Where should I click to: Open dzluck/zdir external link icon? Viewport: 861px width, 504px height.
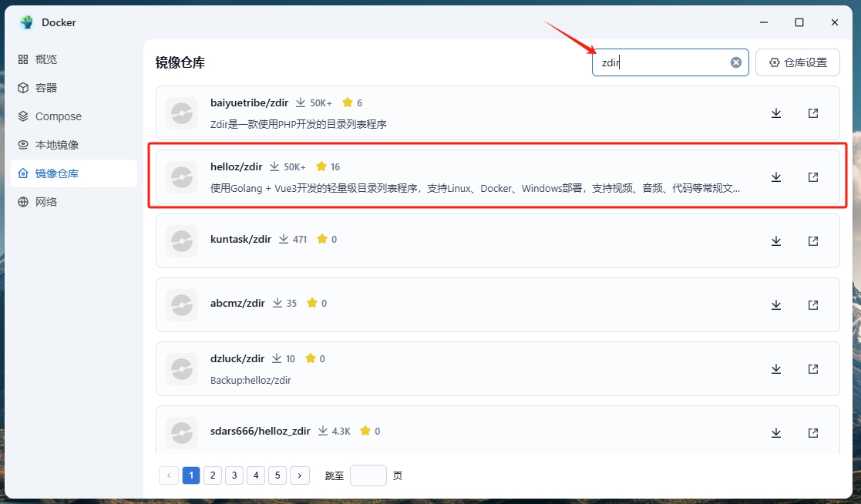tap(813, 369)
